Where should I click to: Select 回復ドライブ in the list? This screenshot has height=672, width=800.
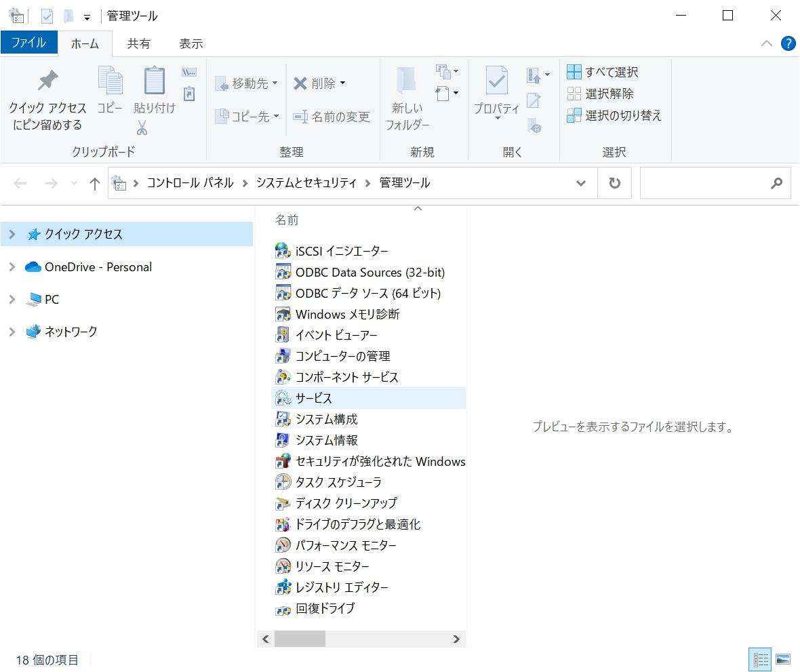coord(315,608)
